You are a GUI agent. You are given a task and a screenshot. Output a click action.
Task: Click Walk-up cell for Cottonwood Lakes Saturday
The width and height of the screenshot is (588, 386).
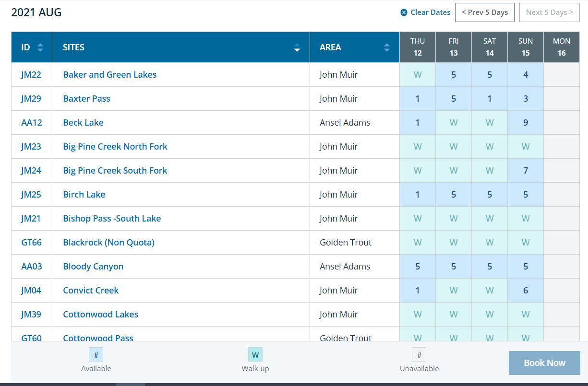point(490,315)
